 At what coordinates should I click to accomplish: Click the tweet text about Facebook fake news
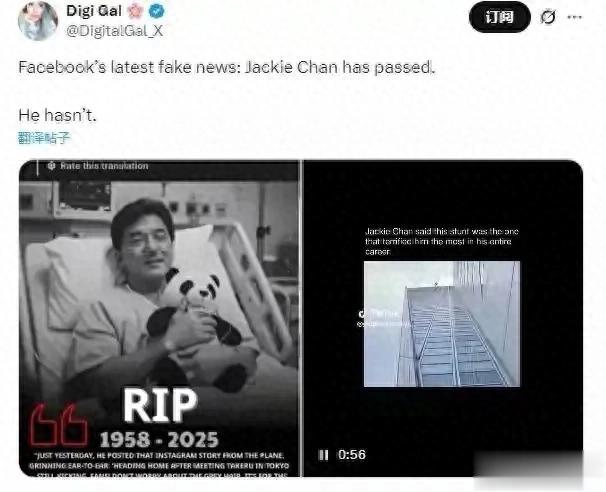[226, 68]
